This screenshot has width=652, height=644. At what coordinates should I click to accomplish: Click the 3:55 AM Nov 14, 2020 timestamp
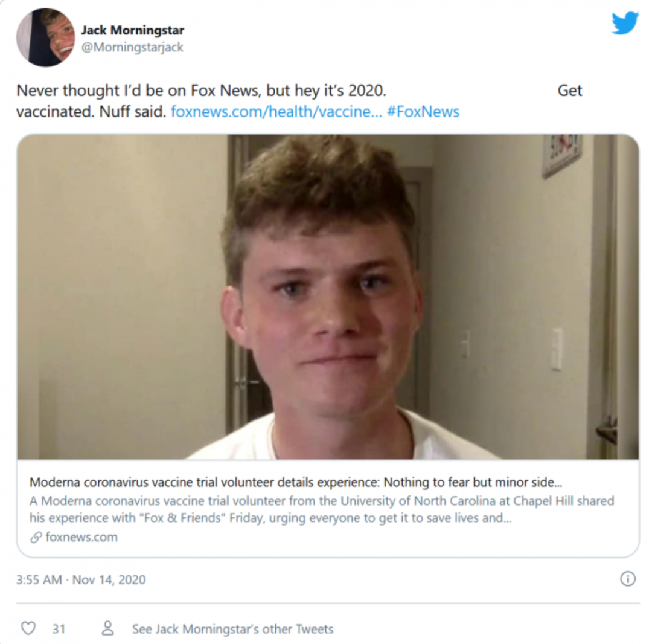[81, 579]
